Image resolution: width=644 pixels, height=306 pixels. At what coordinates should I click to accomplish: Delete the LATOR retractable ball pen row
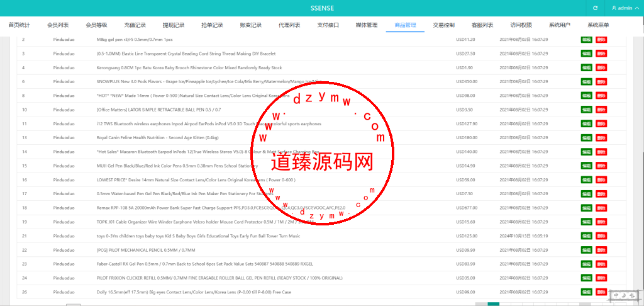click(601, 110)
